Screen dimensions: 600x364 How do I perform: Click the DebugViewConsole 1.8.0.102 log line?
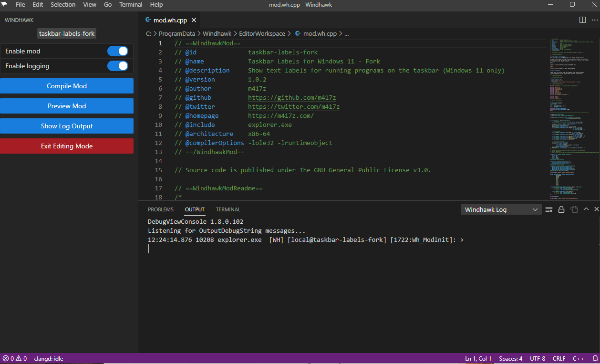(196, 222)
